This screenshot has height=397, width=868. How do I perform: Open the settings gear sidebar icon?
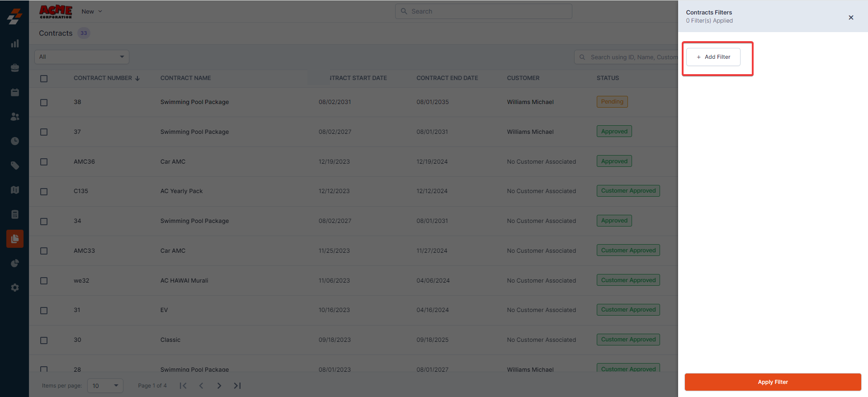pyautogui.click(x=15, y=288)
